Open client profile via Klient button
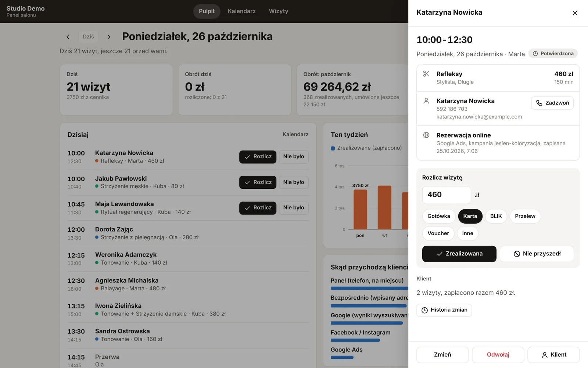Screen dimensions: 588x368 (x=554, y=355)
